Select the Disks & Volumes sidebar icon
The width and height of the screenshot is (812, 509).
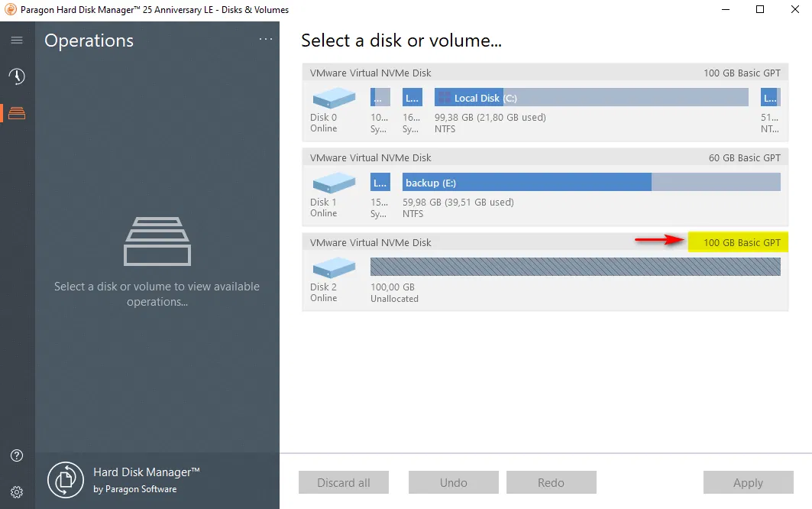click(17, 113)
